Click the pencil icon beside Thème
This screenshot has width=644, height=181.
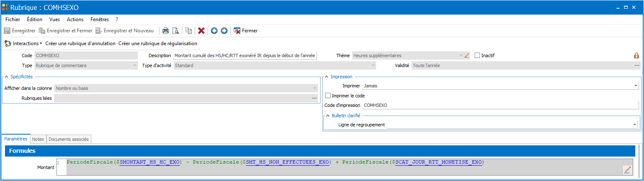[x=467, y=56]
